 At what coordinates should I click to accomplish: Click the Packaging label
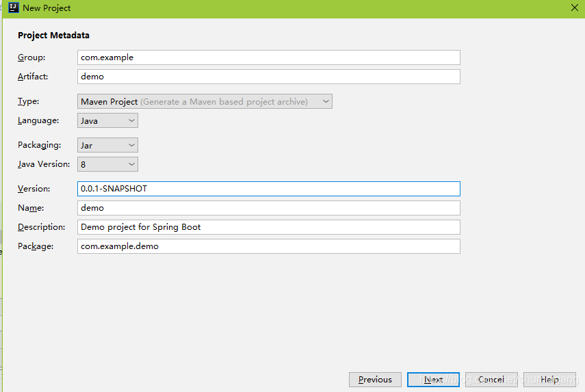[39, 145]
